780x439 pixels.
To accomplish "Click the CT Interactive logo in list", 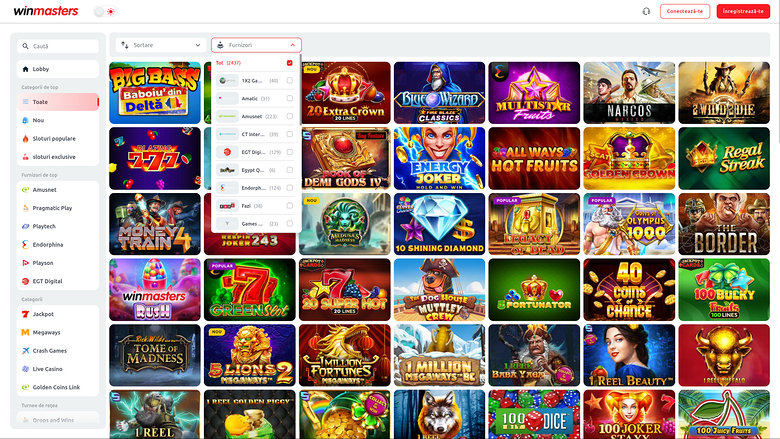I will point(227,134).
